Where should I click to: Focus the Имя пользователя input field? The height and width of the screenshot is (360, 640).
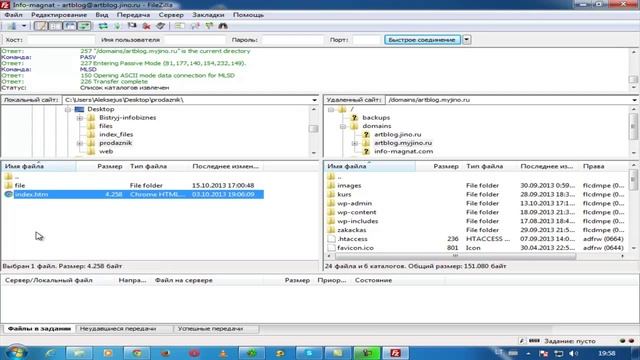click(195, 40)
